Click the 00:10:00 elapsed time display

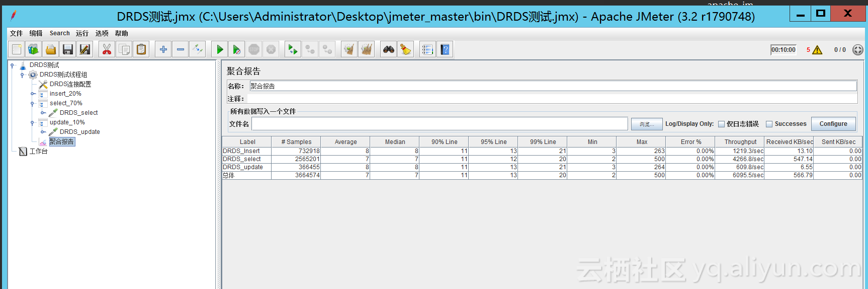tap(784, 50)
